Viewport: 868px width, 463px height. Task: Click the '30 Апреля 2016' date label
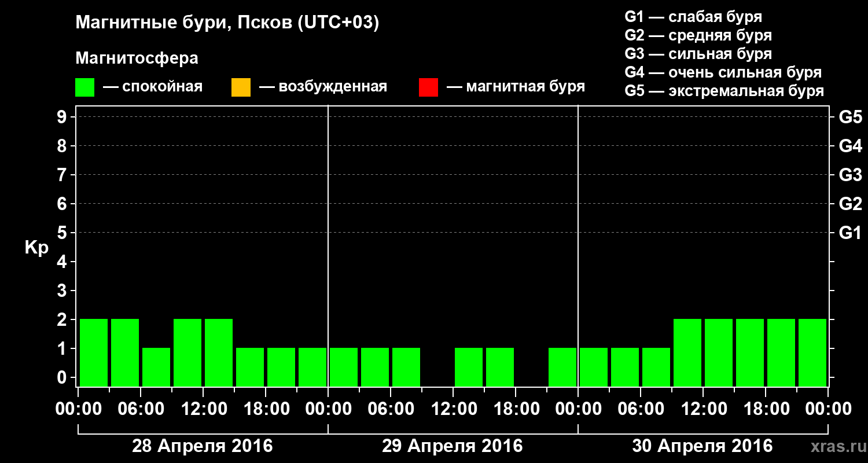[x=703, y=446]
